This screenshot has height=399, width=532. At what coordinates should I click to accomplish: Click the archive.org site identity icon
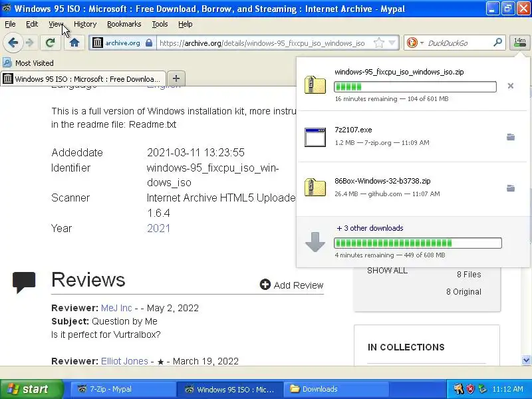tap(97, 43)
